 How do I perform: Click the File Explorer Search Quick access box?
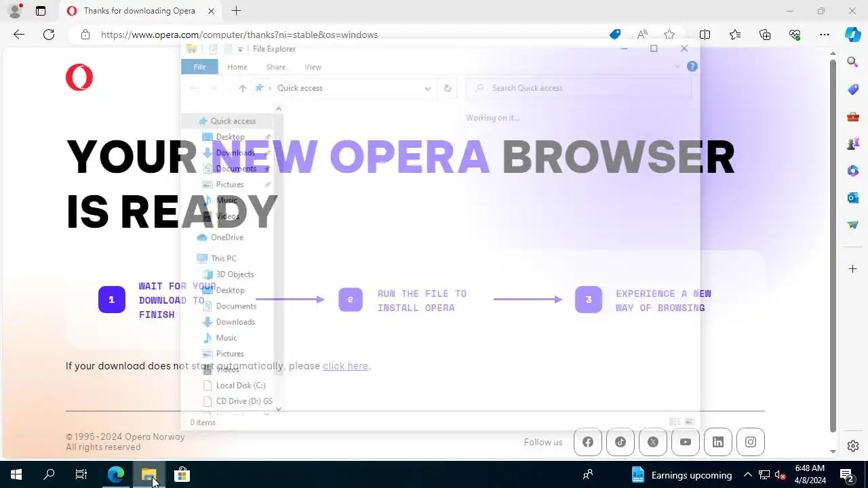(x=578, y=88)
